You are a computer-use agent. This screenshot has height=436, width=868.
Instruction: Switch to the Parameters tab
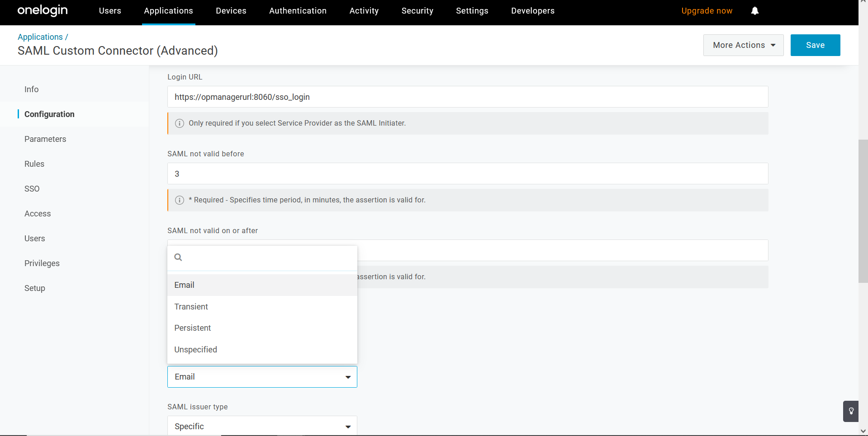(45, 139)
